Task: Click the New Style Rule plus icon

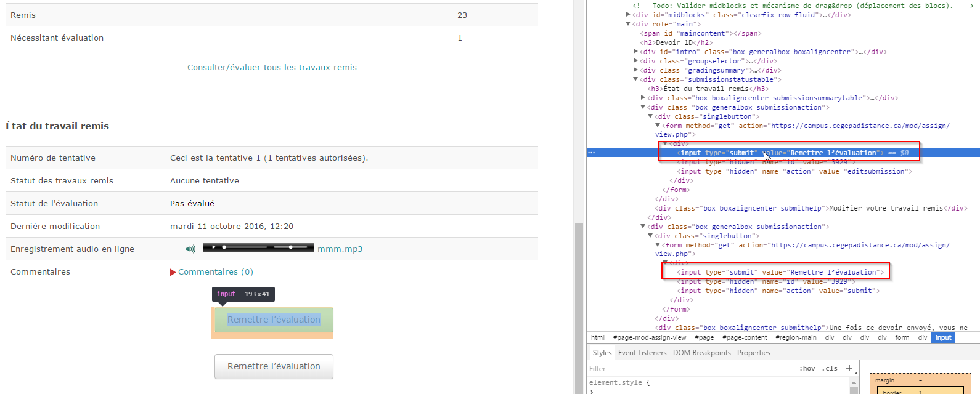Action: [849, 368]
